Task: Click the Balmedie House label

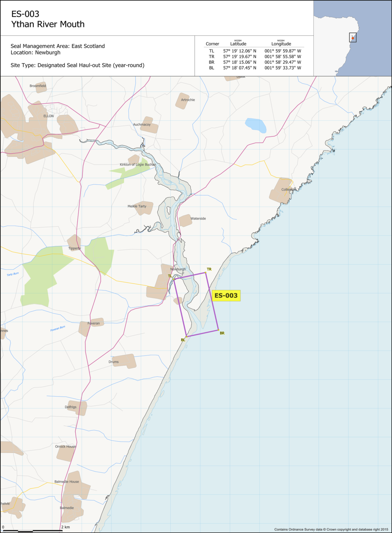Action: 67,482
